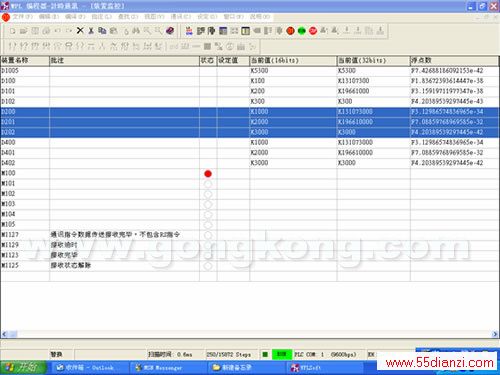Click the red circle icon left of green circle
This screenshot has height=375, width=500.
pos(290,31)
